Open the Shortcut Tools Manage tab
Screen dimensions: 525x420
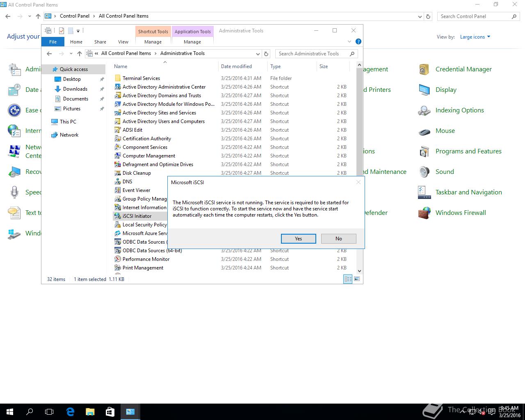tap(153, 42)
